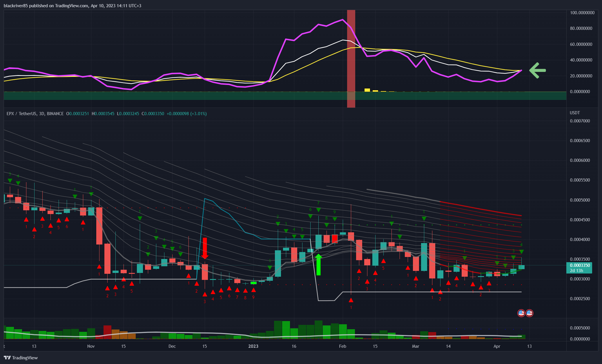Open the TradingView logo at bottom left
The image size is (602, 364).
click(x=21, y=358)
